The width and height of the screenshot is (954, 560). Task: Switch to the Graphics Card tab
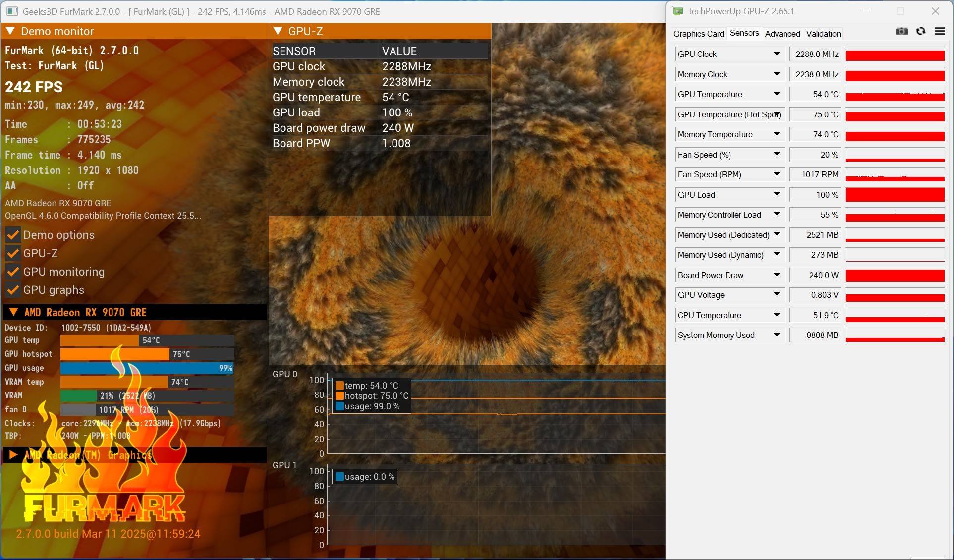click(x=698, y=34)
